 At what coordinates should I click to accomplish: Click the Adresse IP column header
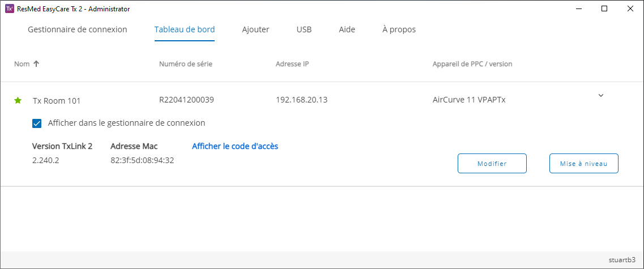tap(292, 64)
